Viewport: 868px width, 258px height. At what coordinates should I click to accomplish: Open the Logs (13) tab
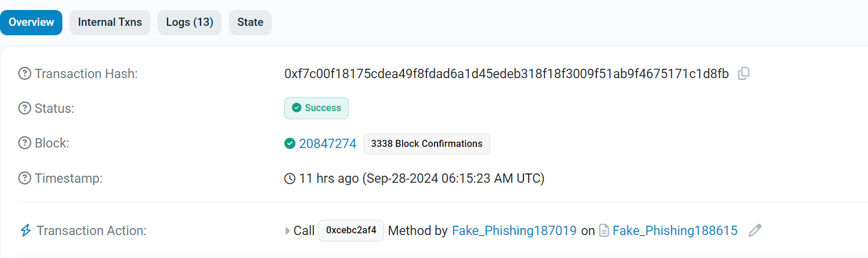[x=189, y=22]
